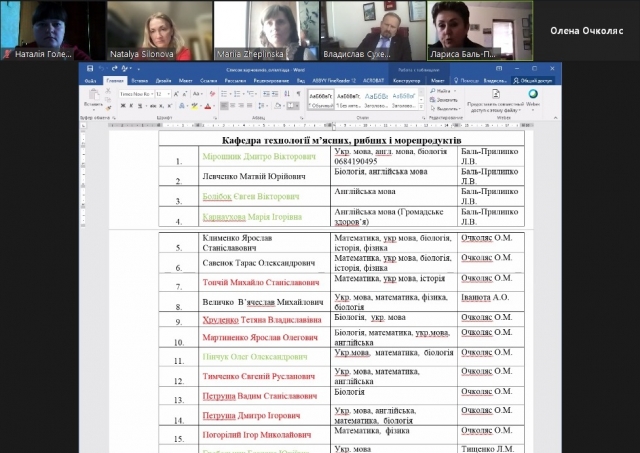Open the Файл menu tab
The image size is (640, 453).
pyautogui.click(x=91, y=80)
